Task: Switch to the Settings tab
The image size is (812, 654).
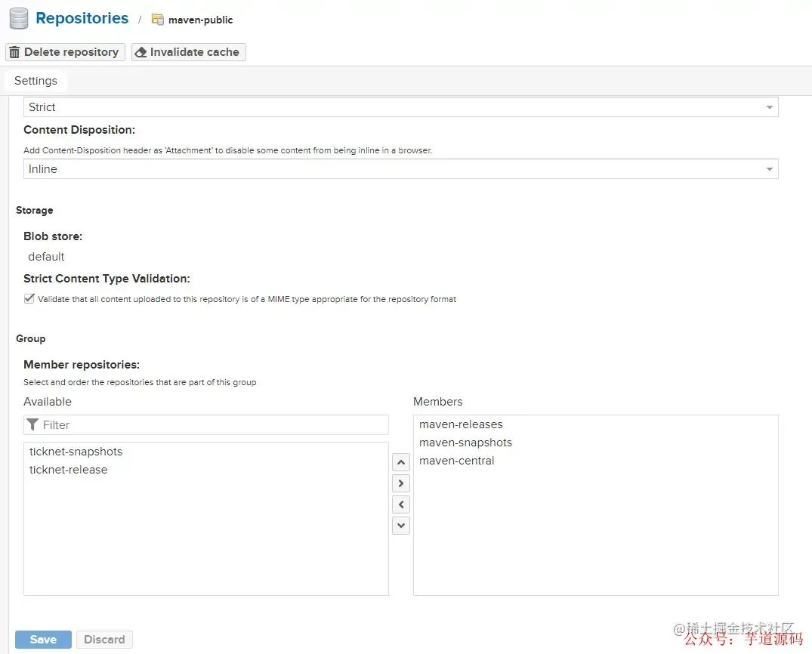Action: (x=36, y=81)
